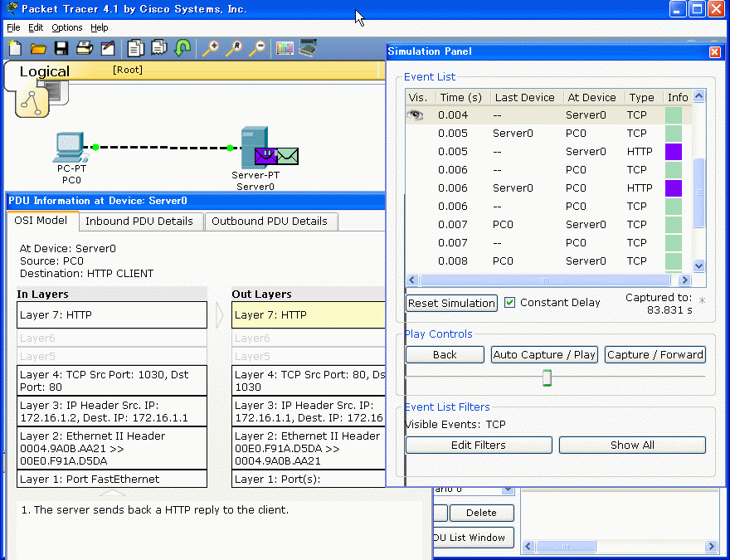Image resolution: width=730 pixels, height=560 pixels.
Task: Select the Out Layers Layer 7: HTTP box
Action: 309,314
